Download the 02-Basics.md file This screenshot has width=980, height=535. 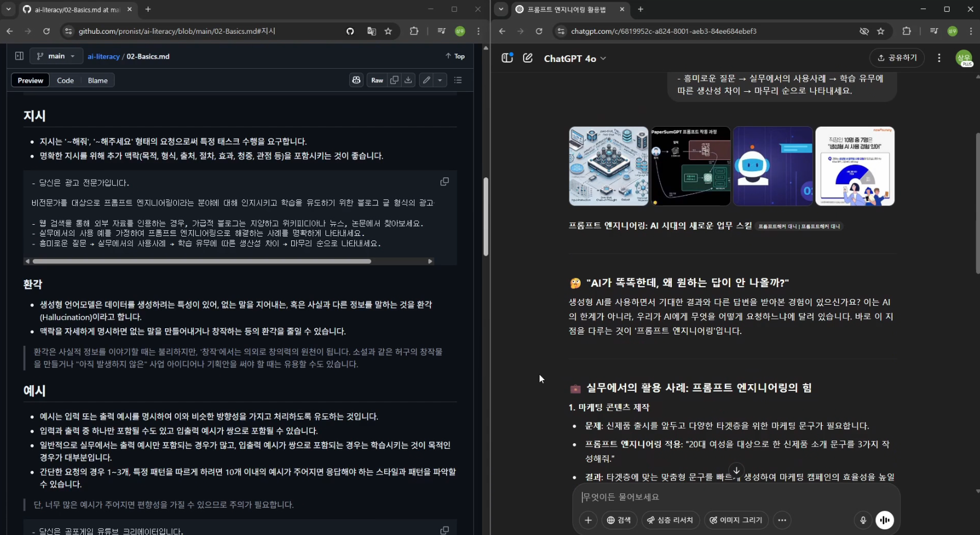tap(408, 80)
